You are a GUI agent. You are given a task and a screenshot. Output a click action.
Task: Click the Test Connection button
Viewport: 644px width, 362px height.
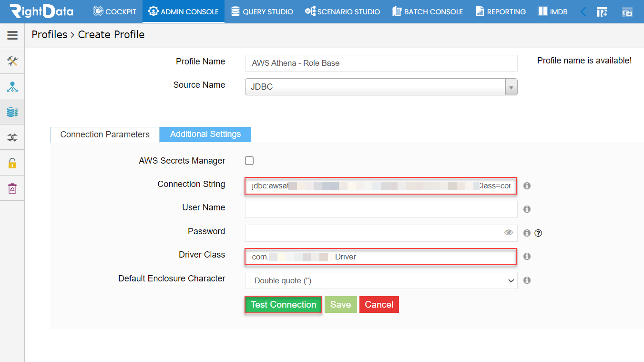tap(284, 305)
